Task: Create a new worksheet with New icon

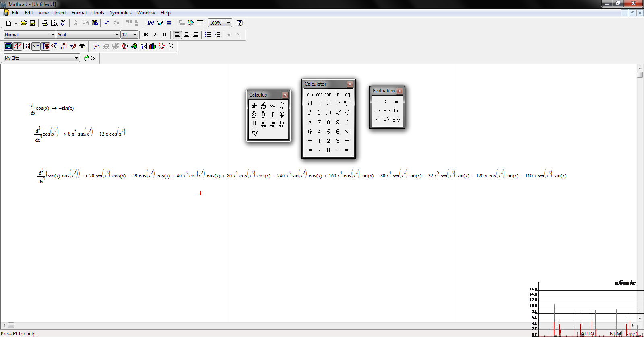Action: point(8,23)
